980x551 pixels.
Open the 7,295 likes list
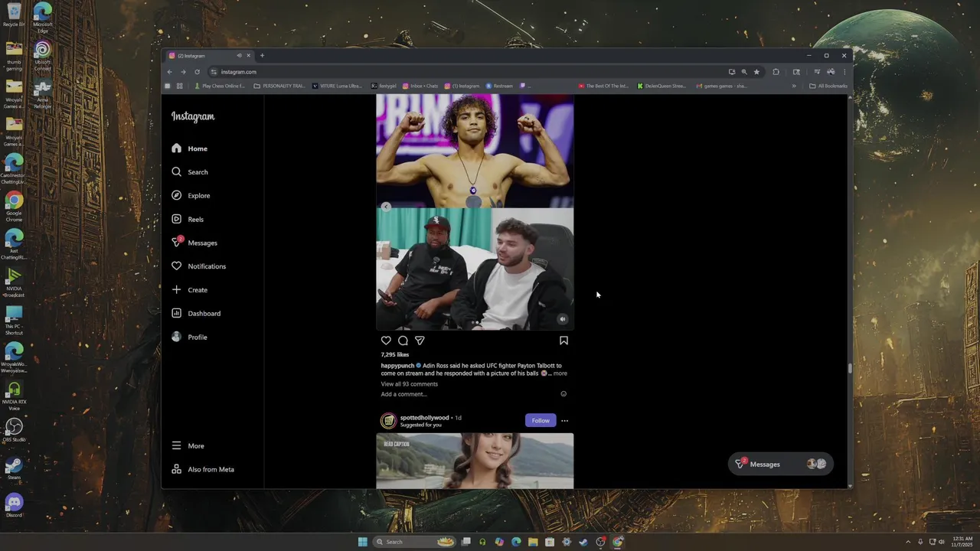tap(395, 355)
